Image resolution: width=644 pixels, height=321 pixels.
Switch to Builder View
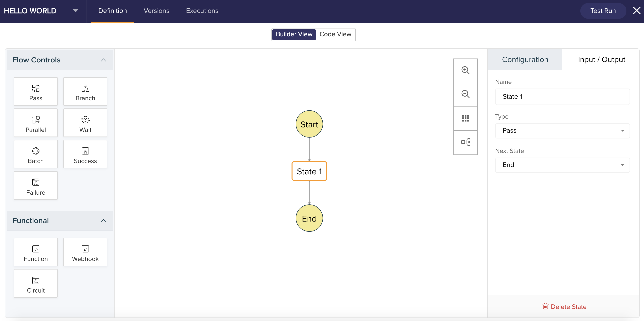(x=294, y=34)
